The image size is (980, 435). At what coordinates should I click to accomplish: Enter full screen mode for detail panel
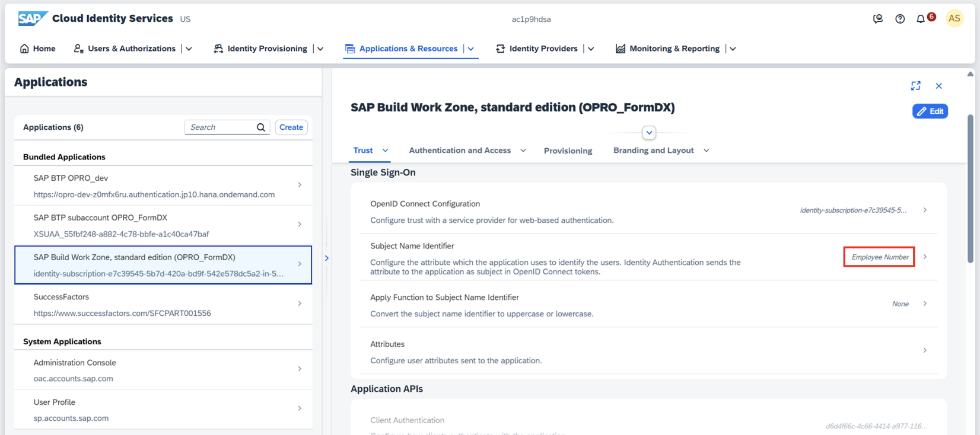[x=915, y=86]
